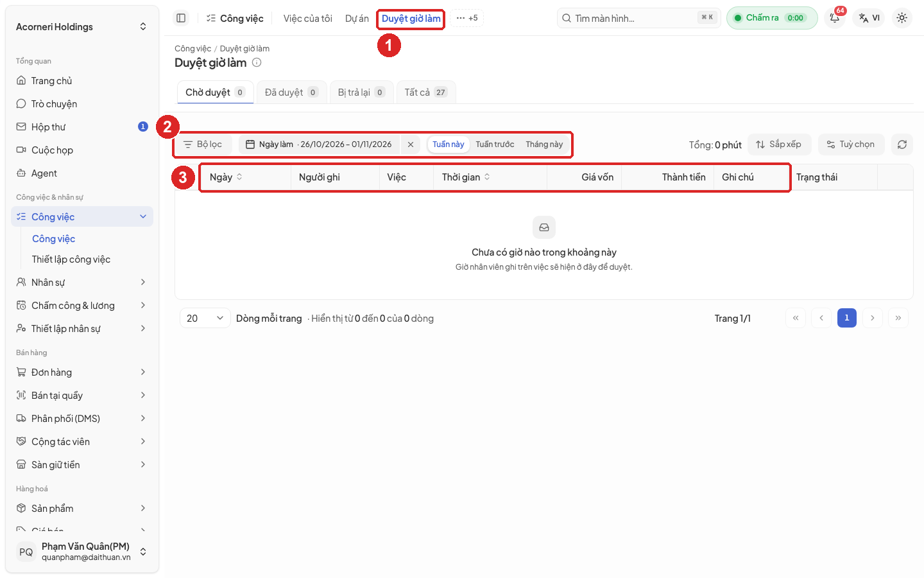Click the info icon next to Duyệt giờ làm

pyautogui.click(x=257, y=62)
